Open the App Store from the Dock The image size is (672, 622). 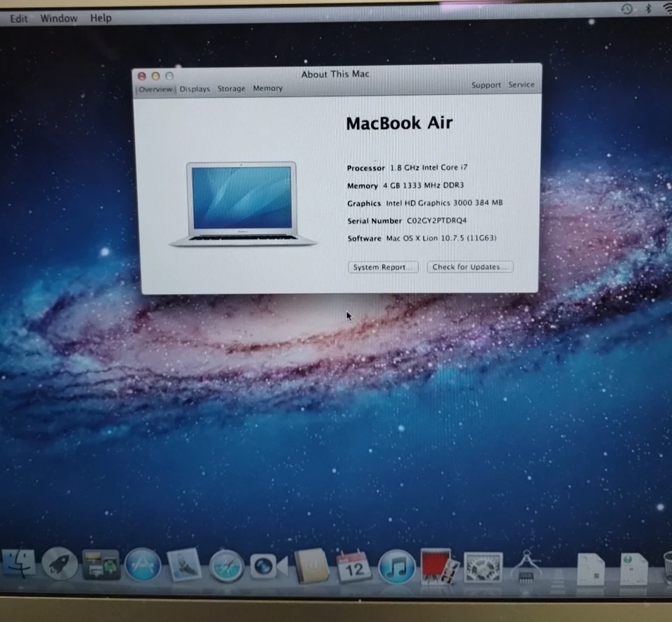click(x=143, y=565)
